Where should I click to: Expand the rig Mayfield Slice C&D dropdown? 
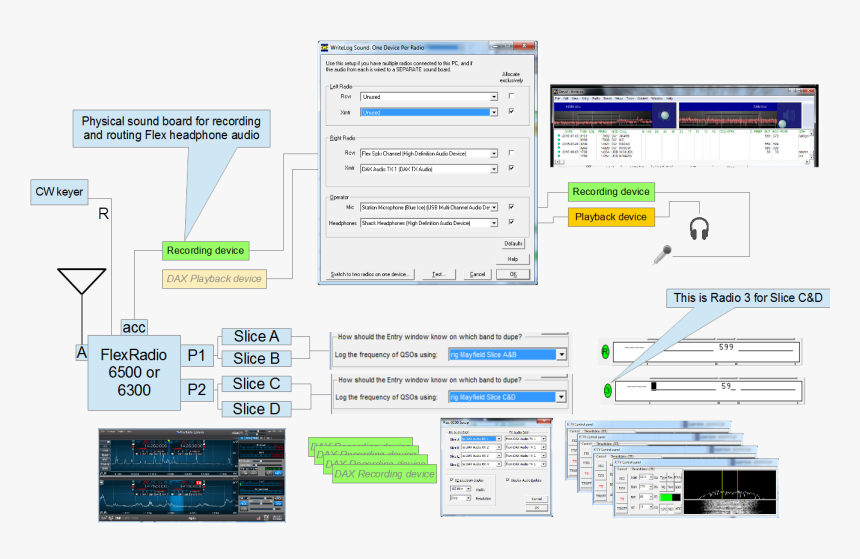click(561, 397)
